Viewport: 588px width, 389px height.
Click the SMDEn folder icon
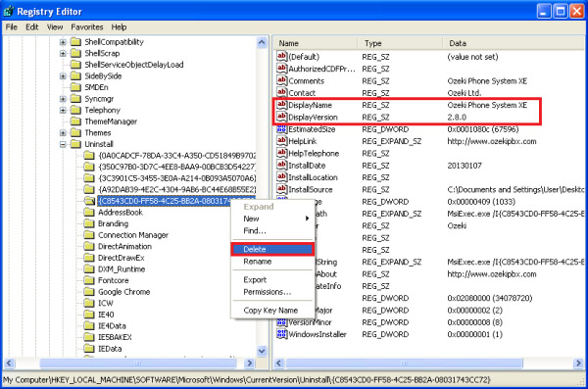click(x=76, y=87)
